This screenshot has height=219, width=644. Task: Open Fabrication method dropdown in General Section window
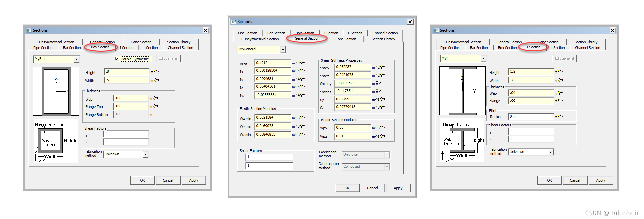coord(387,155)
